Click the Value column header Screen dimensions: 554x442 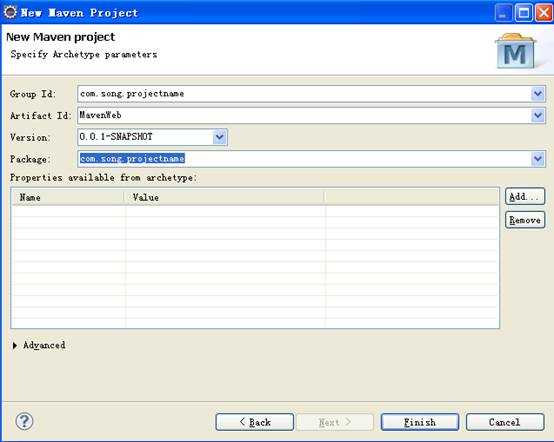[x=224, y=197]
